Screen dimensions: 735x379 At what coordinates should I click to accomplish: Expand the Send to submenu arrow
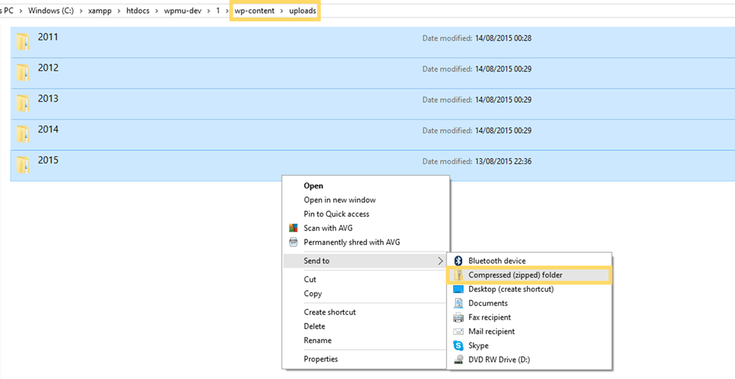point(440,261)
